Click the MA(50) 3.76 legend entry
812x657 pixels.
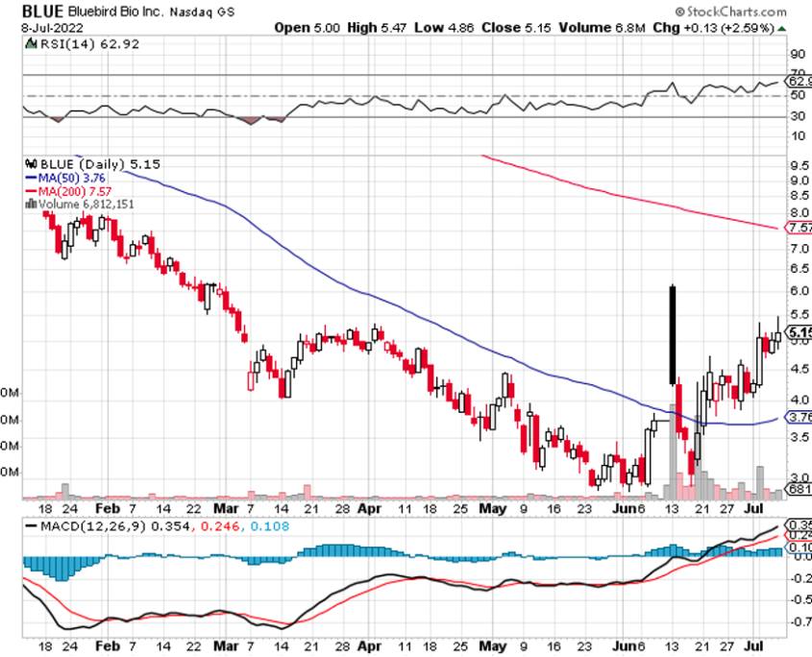pyautogui.click(x=65, y=178)
